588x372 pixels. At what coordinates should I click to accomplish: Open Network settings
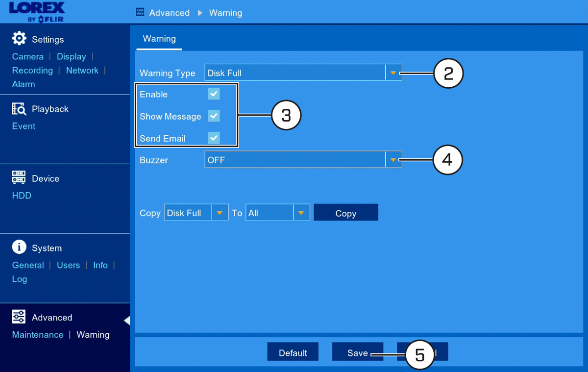point(82,70)
